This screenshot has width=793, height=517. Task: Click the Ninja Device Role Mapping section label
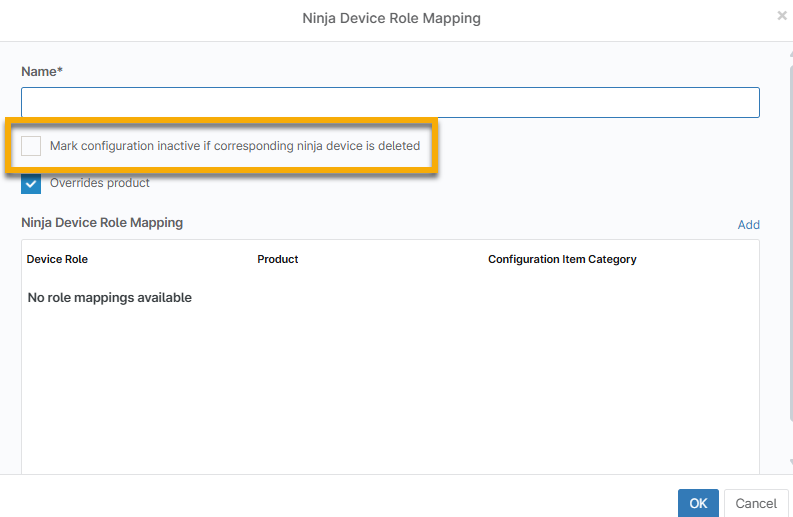(102, 223)
